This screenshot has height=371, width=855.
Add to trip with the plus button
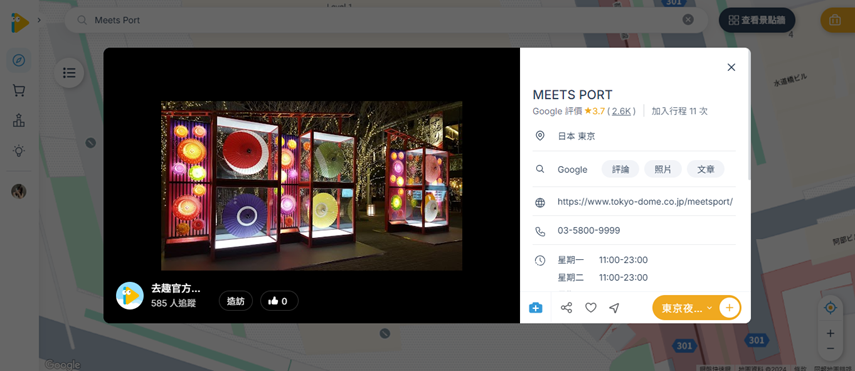730,308
